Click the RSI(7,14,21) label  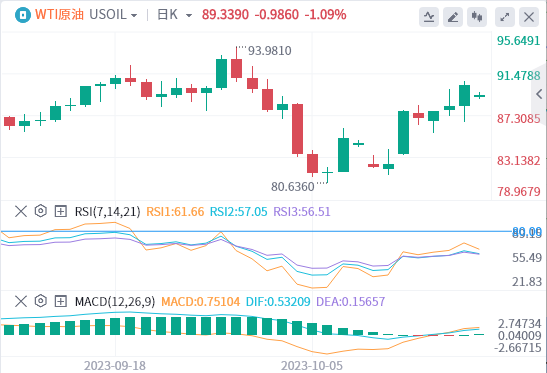pos(107,211)
